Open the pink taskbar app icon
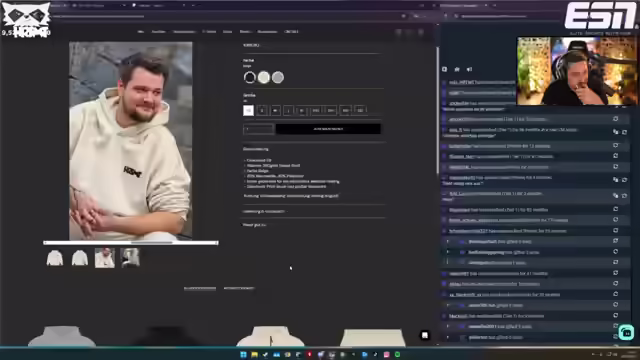The image size is (640, 360). click(x=386, y=355)
